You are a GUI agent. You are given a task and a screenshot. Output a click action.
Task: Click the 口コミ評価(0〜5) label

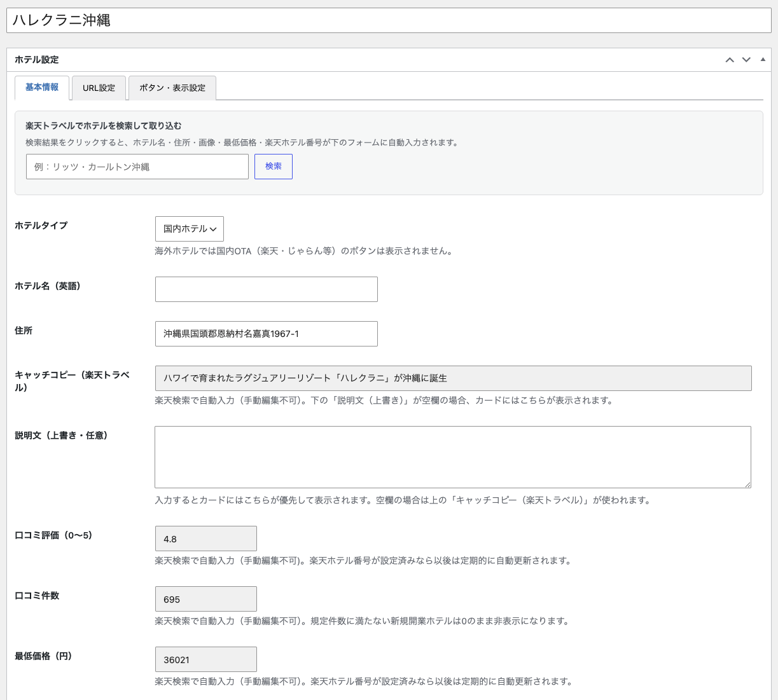click(x=54, y=535)
